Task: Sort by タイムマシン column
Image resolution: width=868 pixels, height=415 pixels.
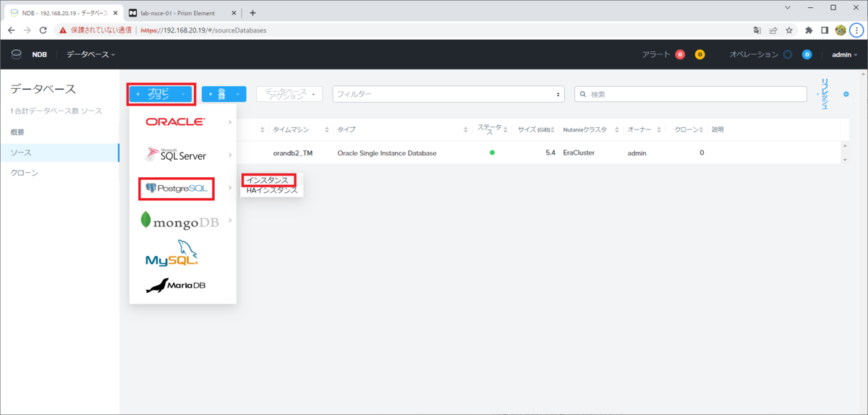Action: click(x=292, y=129)
